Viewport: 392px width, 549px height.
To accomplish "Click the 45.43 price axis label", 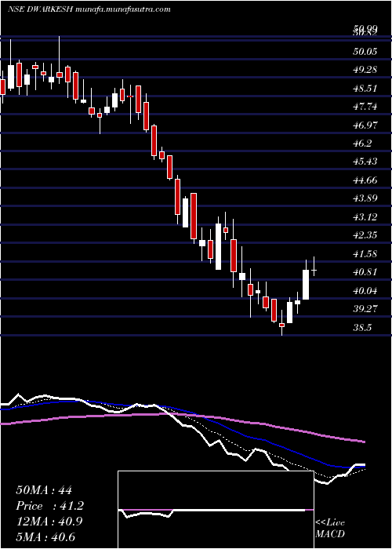I will [x=365, y=162].
